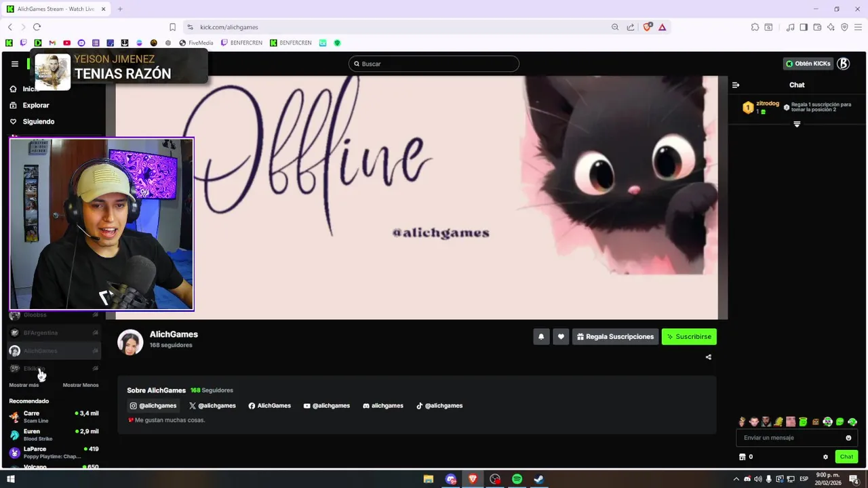Open recommended channel Carre
Image resolution: width=868 pixels, height=488 pixels.
point(54,417)
